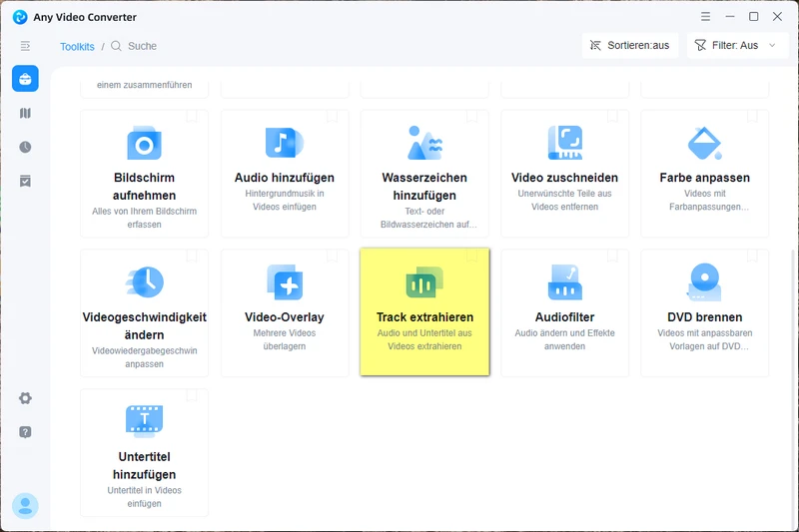The image size is (799, 532).
Task: Open the help question mark sidebar icon
Action: [26, 432]
